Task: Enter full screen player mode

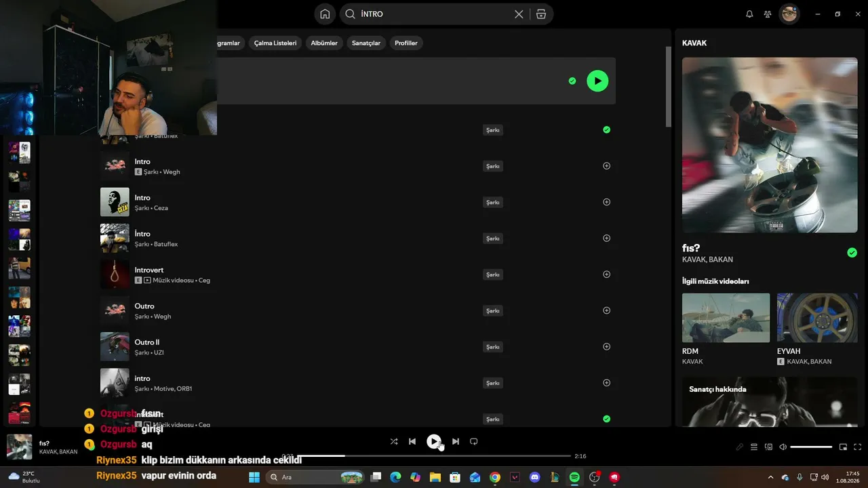Action: pos(857,447)
